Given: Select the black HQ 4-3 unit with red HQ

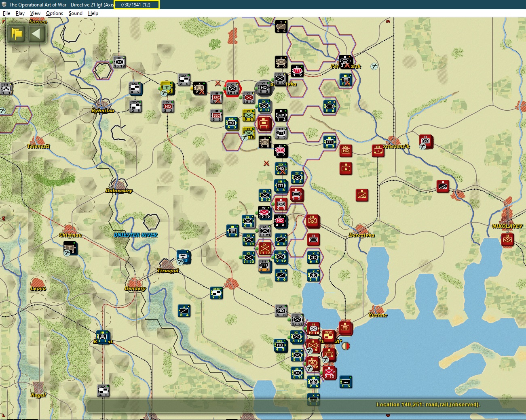Looking at the screenshot, I should tap(280, 221).
